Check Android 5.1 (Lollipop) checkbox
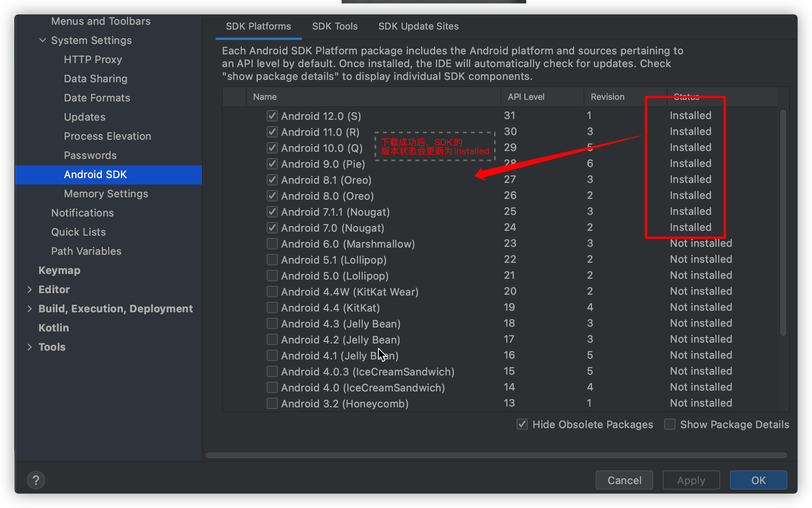The image size is (812, 508). coord(272,260)
